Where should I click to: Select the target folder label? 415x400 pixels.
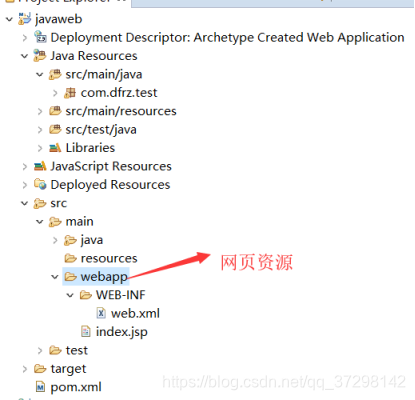coord(68,369)
